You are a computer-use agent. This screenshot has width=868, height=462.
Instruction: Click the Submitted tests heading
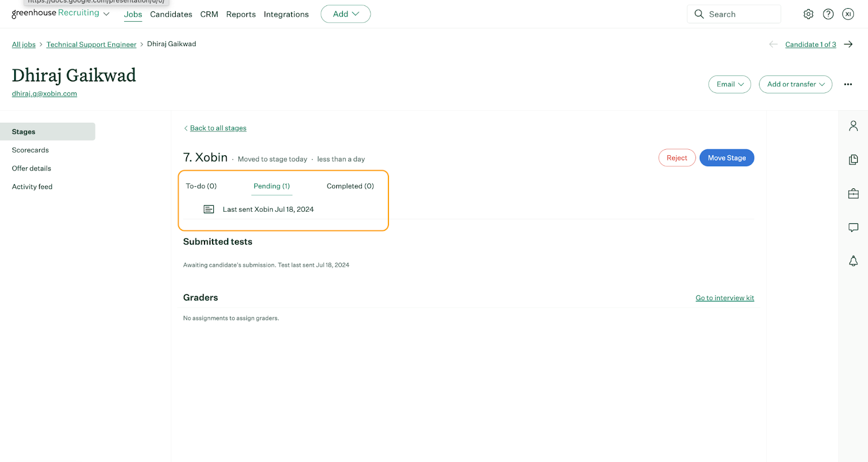(218, 242)
